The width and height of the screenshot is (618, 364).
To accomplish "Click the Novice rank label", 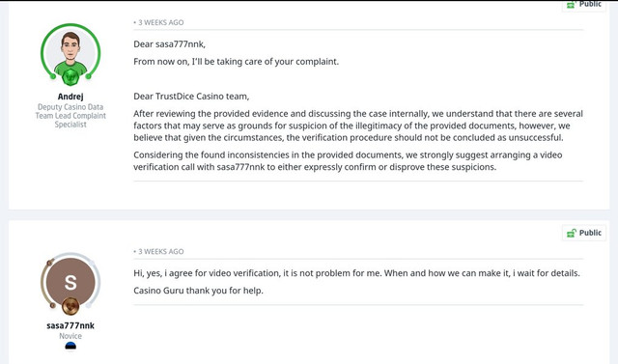I will [x=70, y=336].
